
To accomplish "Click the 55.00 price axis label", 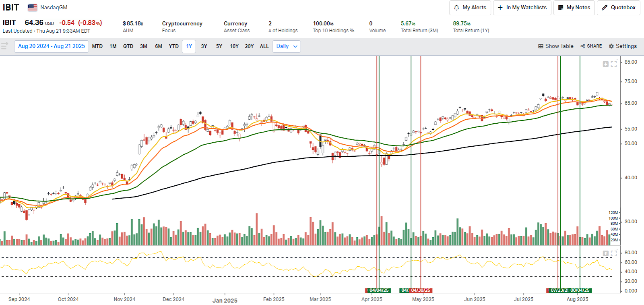I will point(631,129).
